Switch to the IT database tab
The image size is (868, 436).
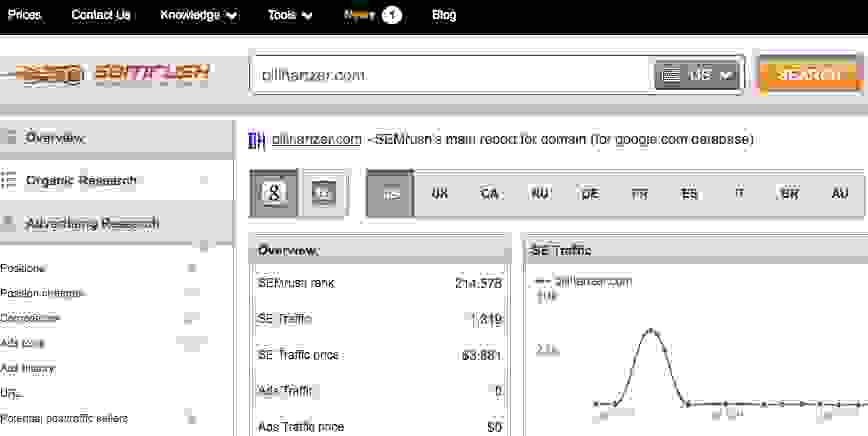coord(740,194)
